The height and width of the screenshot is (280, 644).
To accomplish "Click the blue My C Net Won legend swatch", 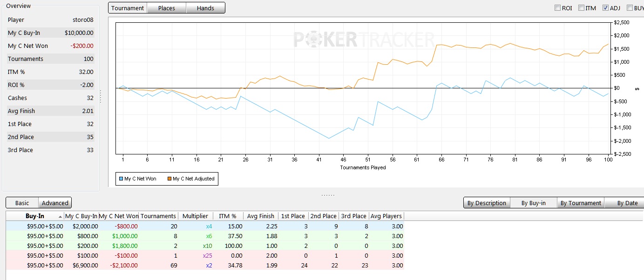I will (x=121, y=179).
